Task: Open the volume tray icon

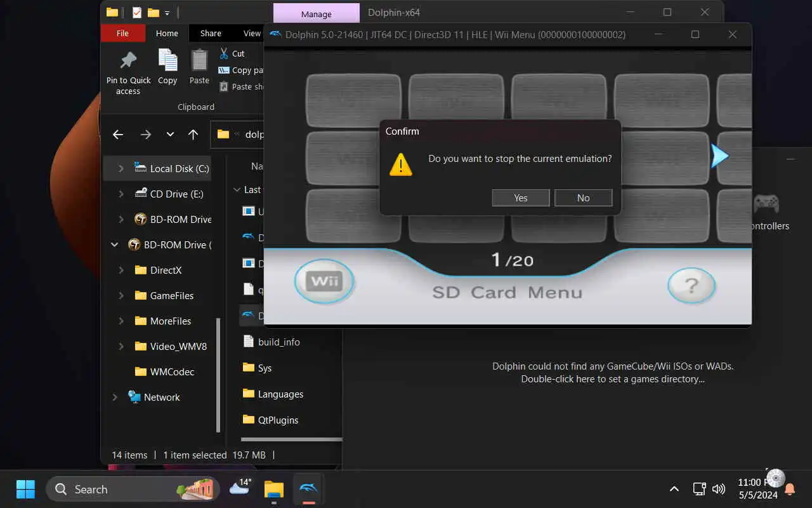Action: click(718, 489)
